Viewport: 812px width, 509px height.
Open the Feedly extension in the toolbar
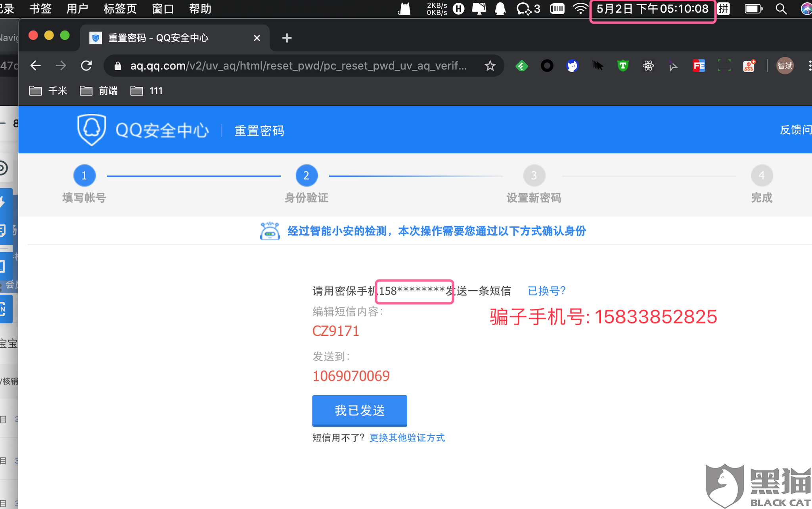pyautogui.click(x=521, y=65)
